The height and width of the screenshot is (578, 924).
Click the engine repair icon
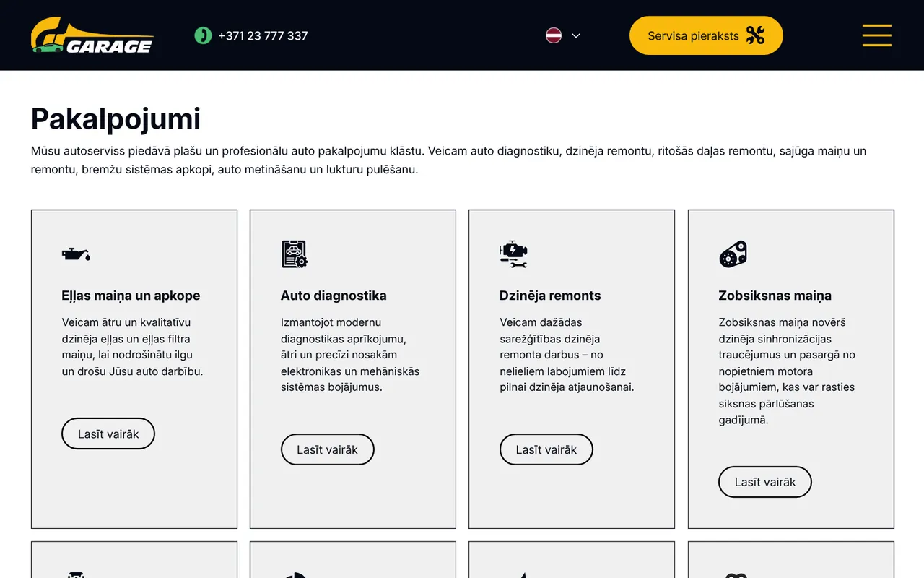click(513, 254)
